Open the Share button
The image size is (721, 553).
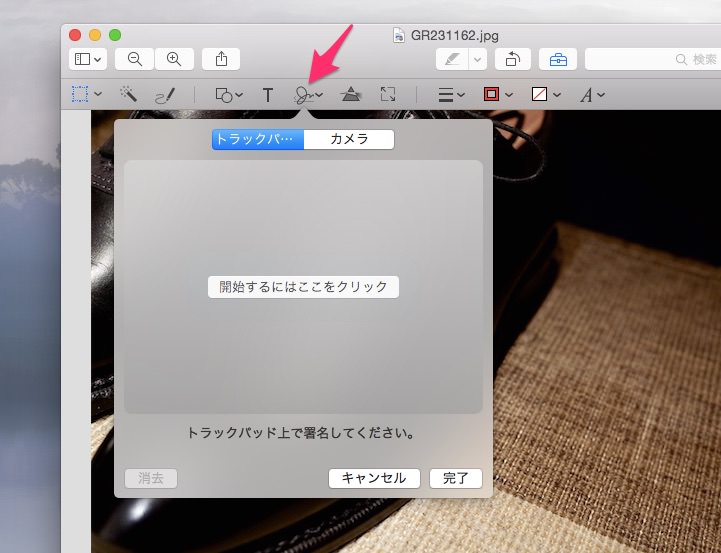pos(221,59)
